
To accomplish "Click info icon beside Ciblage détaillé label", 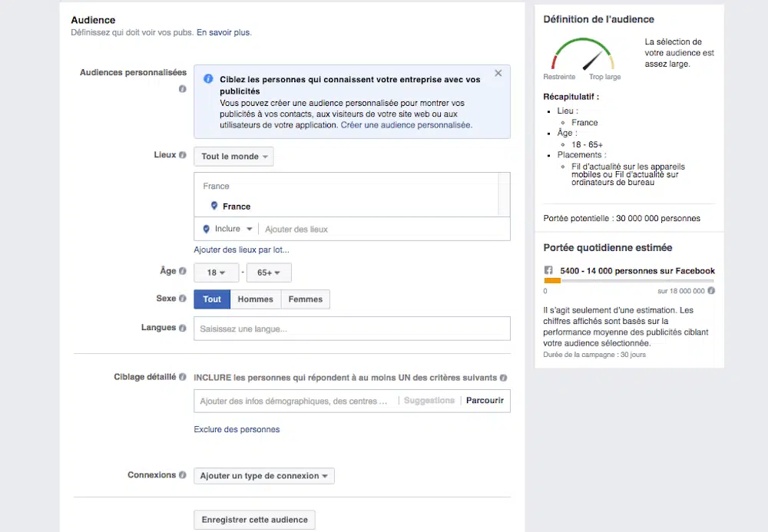I will (x=183, y=377).
